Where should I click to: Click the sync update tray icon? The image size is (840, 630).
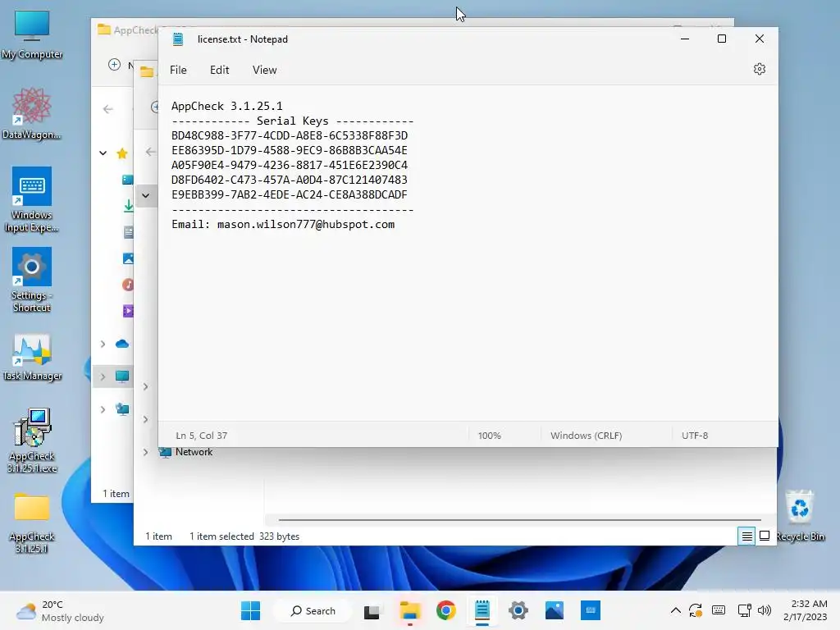[696, 610]
